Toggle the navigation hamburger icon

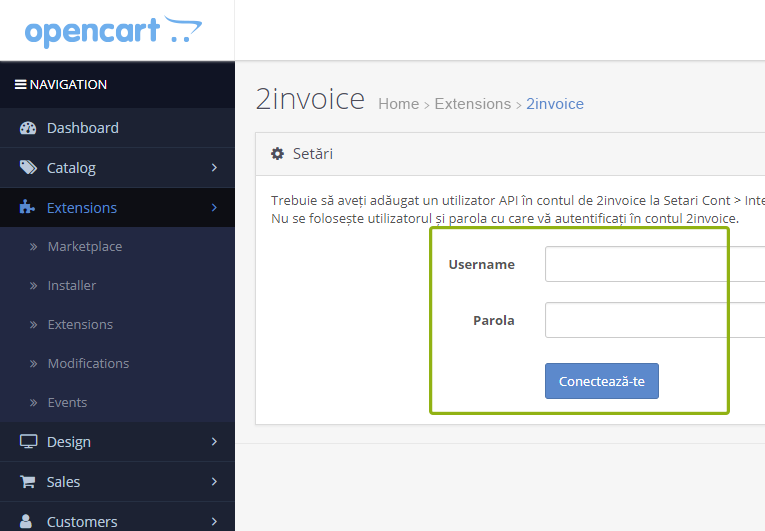tap(20, 84)
